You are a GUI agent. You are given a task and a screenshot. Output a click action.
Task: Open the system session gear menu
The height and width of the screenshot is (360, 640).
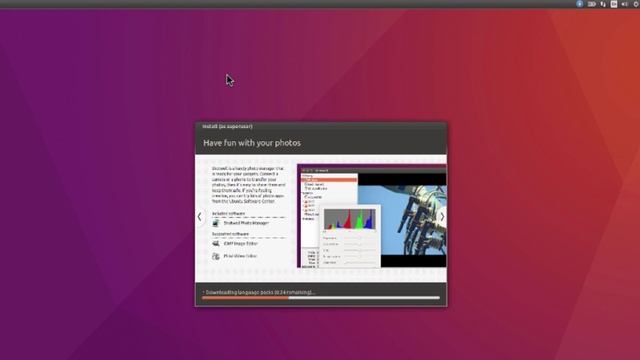[x=636, y=4]
